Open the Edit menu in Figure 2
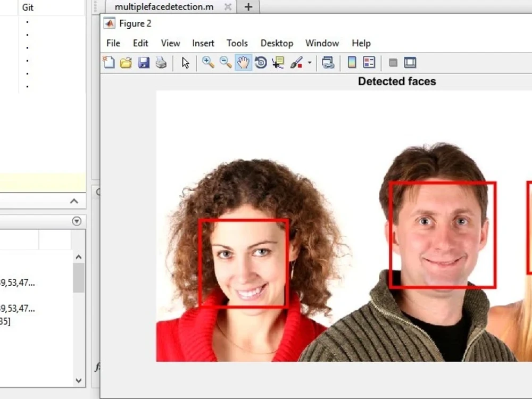This screenshot has width=532, height=399. pos(140,44)
